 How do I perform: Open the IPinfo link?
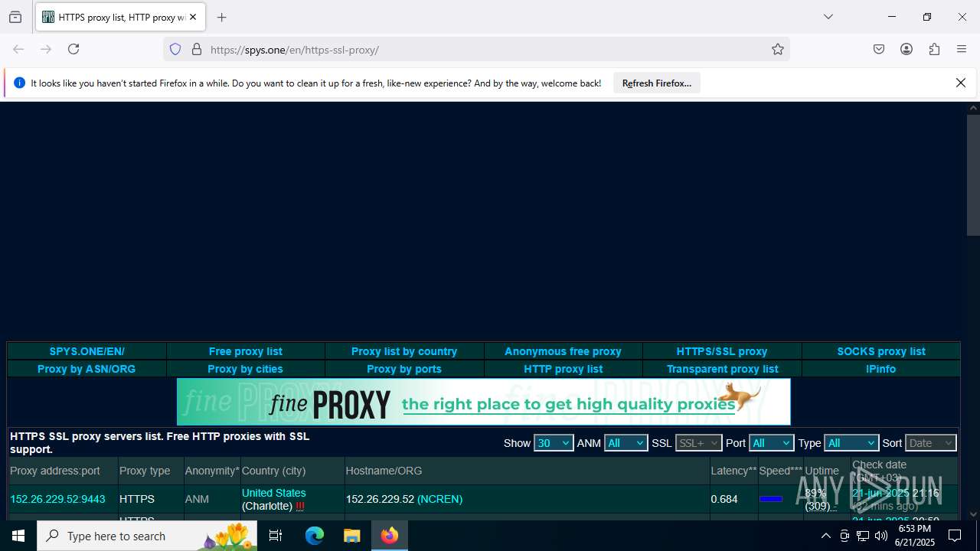tap(881, 369)
